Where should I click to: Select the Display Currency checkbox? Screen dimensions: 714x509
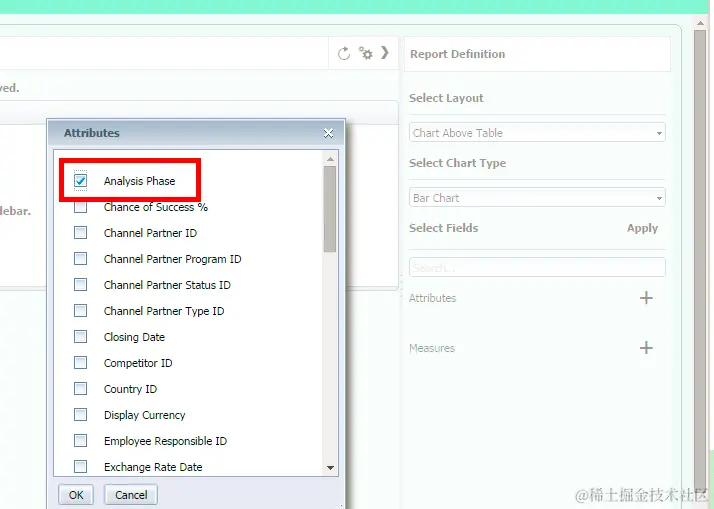(x=81, y=414)
